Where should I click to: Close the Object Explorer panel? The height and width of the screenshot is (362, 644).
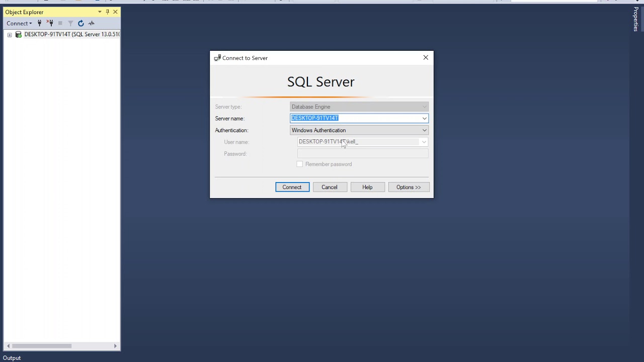pyautogui.click(x=115, y=12)
